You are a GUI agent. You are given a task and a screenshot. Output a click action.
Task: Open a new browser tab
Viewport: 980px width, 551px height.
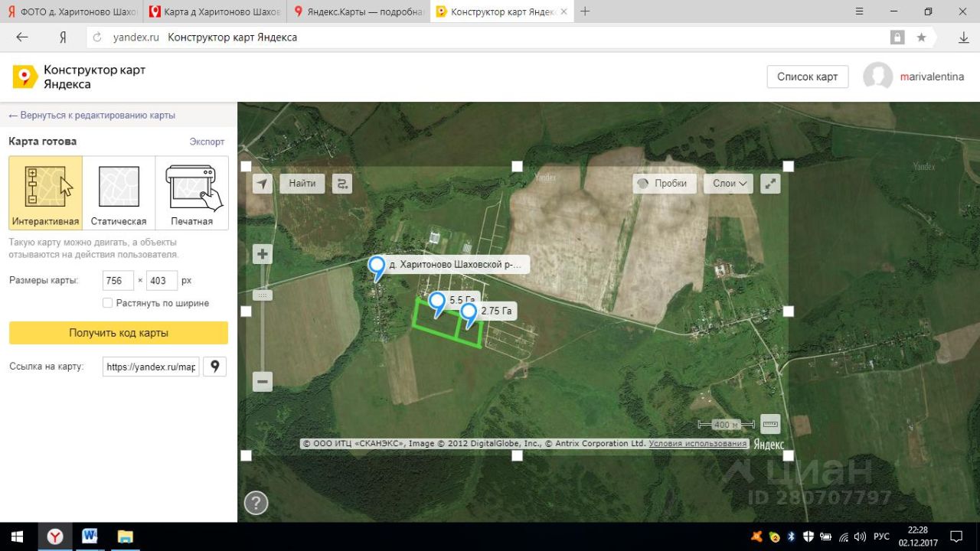pyautogui.click(x=585, y=11)
